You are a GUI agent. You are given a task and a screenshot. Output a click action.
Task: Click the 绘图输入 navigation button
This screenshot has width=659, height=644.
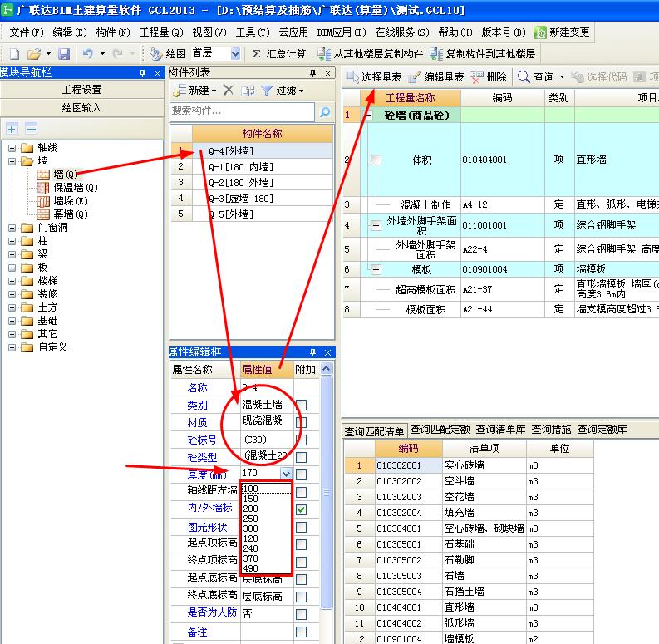point(82,108)
